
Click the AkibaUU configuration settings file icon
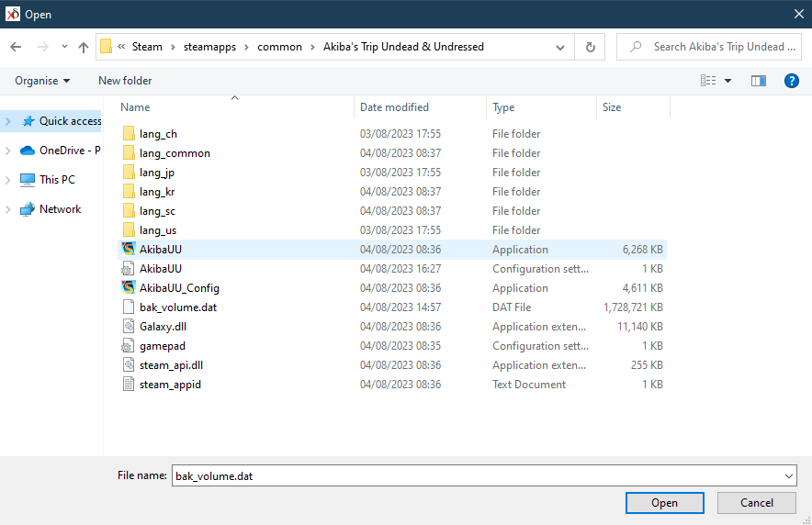[x=128, y=268]
